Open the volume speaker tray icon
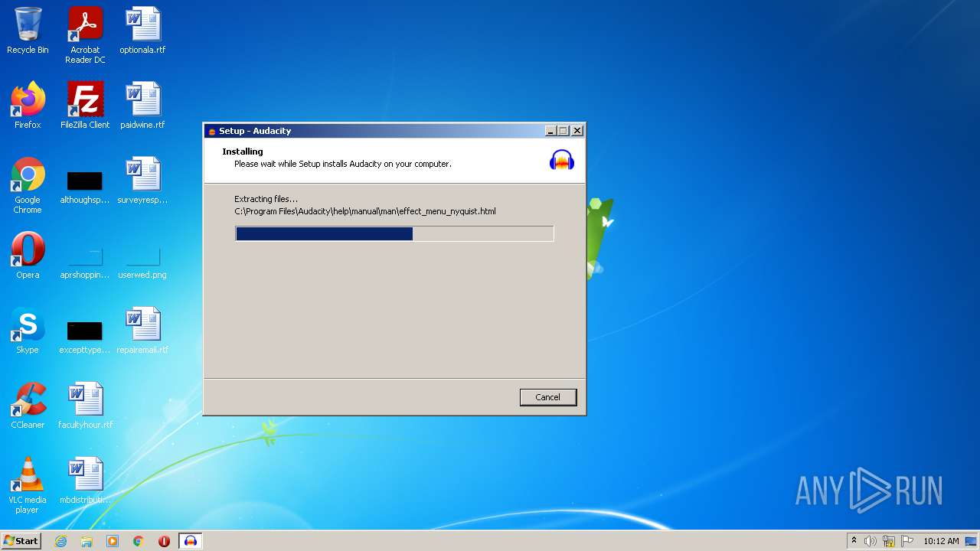980x551 pixels. tap(871, 541)
